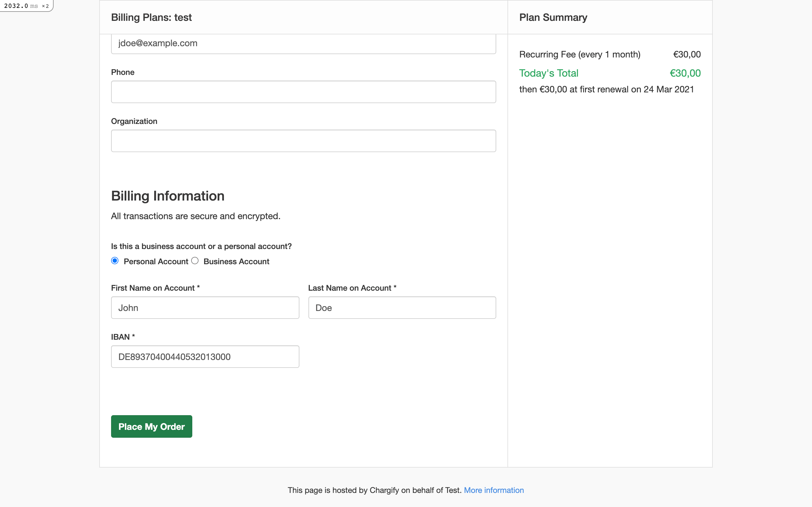The image size is (812, 507).
Task: Click the Billing Information section heading
Action: click(x=168, y=195)
